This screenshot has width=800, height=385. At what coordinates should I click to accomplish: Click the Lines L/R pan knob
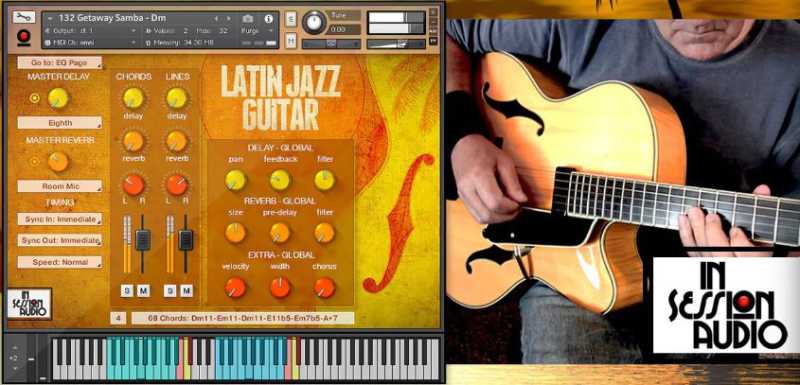(177, 185)
